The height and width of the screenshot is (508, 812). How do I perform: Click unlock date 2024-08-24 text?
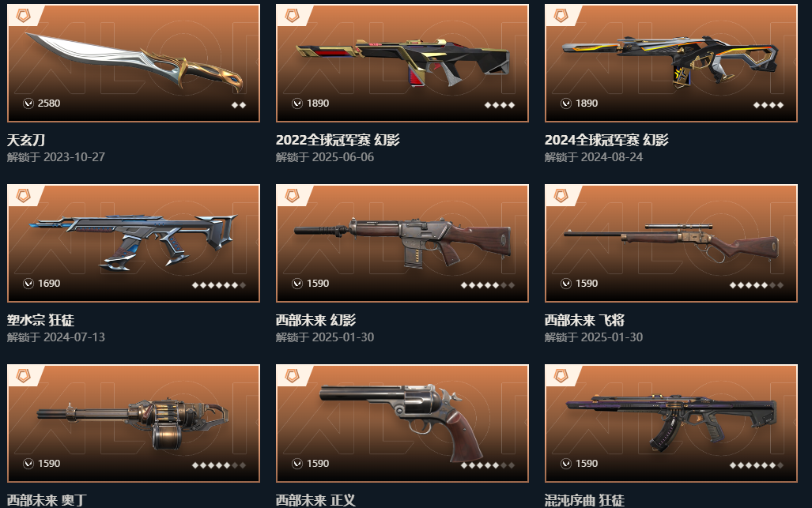coord(612,157)
